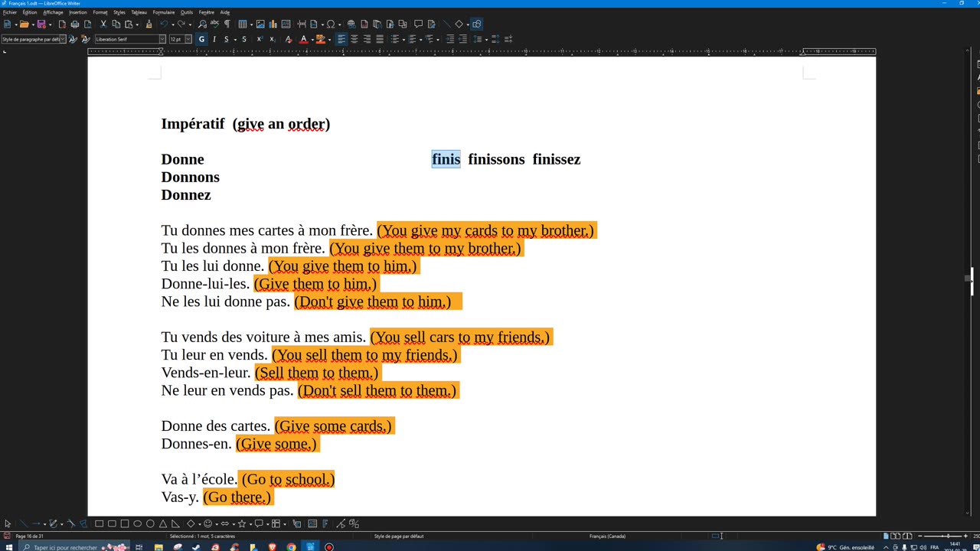The image size is (980, 551).
Task: Insert a page break
Action: [x=302, y=24]
